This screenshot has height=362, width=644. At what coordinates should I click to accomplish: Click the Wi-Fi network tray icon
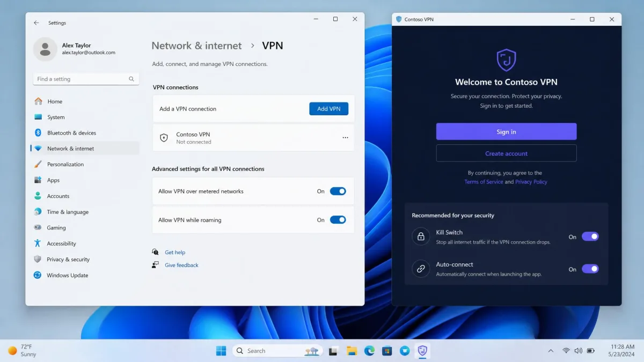point(566,351)
